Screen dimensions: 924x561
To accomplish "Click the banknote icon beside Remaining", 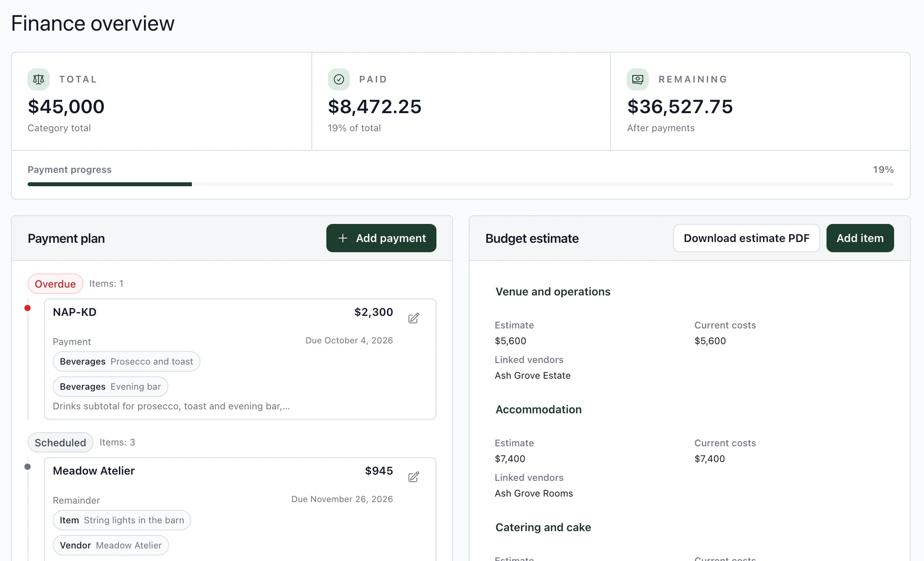I will (637, 79).
